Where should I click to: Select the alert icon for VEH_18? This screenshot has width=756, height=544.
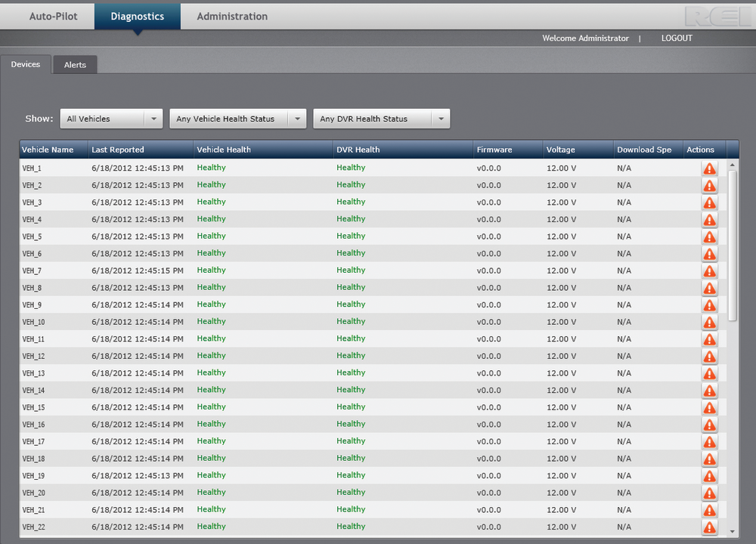tap(709, 459)
